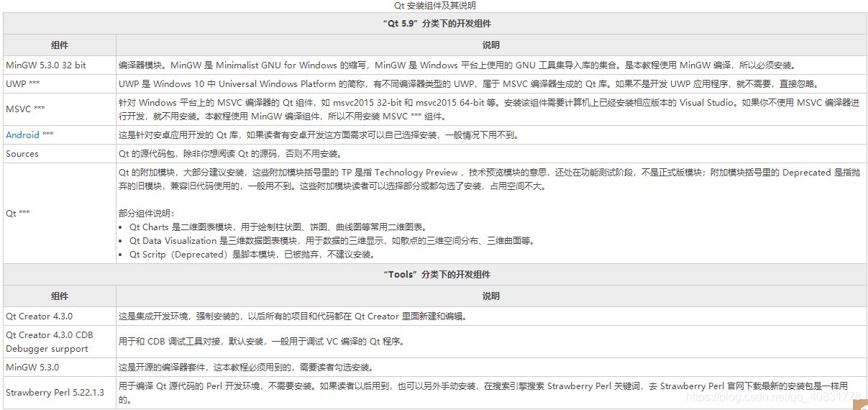Image resolution: width=868 pixels, height=410 pixels.
Task: Click the "组件" column header under Qt 5.9
Action: (60, 45)
